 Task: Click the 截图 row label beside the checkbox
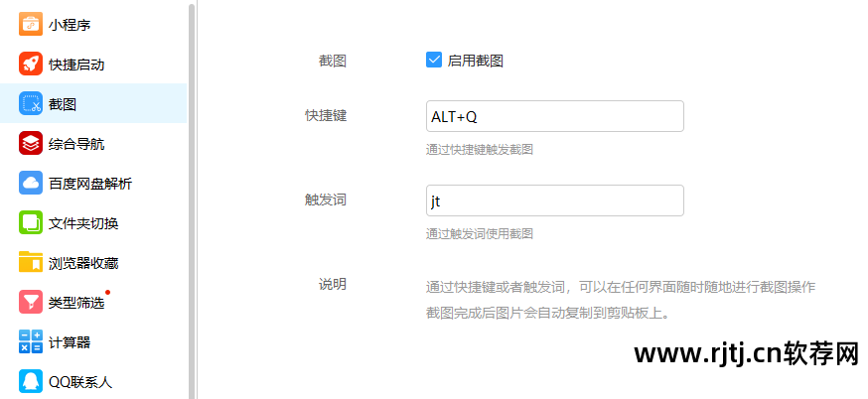(333, 61)
